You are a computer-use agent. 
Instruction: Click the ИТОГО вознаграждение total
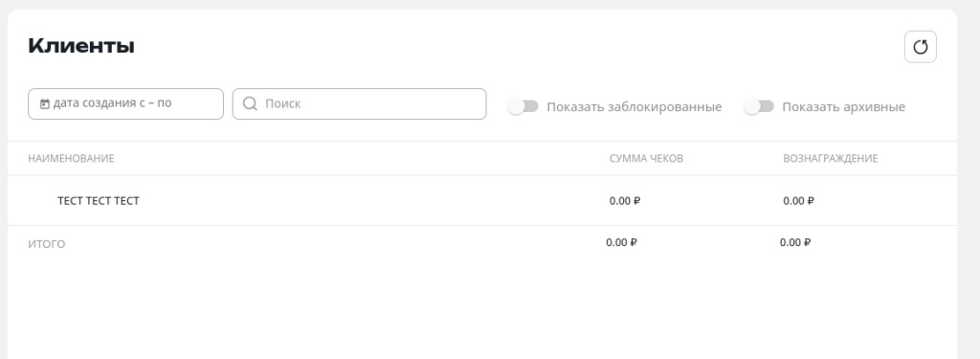pos(795,242)
